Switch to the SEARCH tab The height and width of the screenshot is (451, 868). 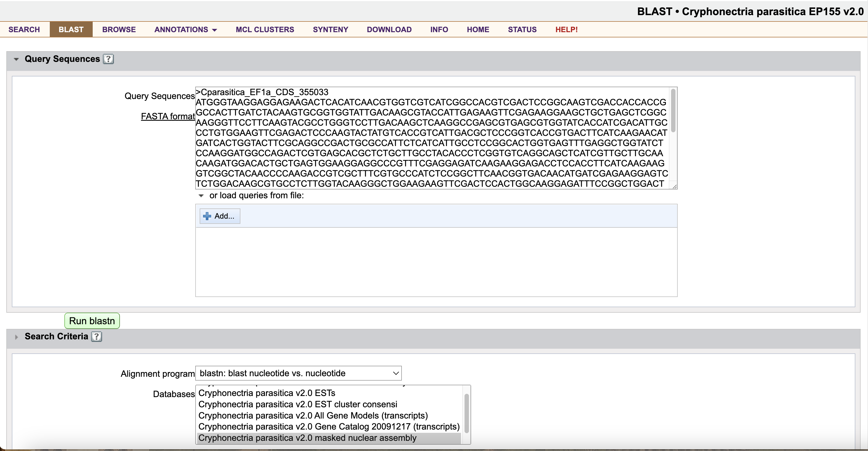tap(24, 30)
